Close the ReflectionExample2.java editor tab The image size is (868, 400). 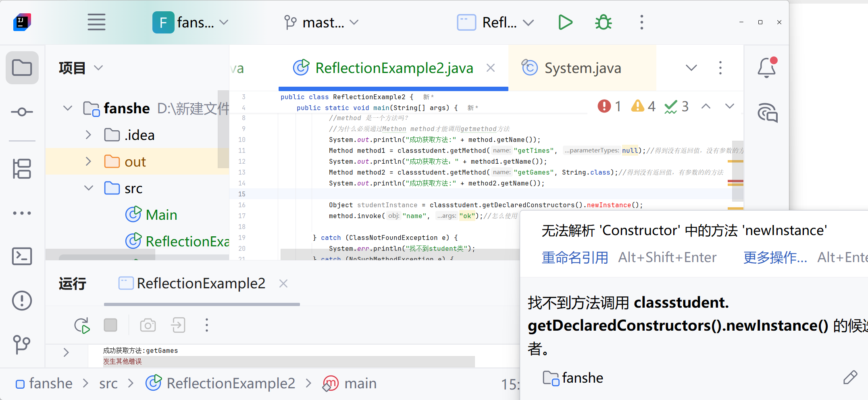[x=491, y=68]
